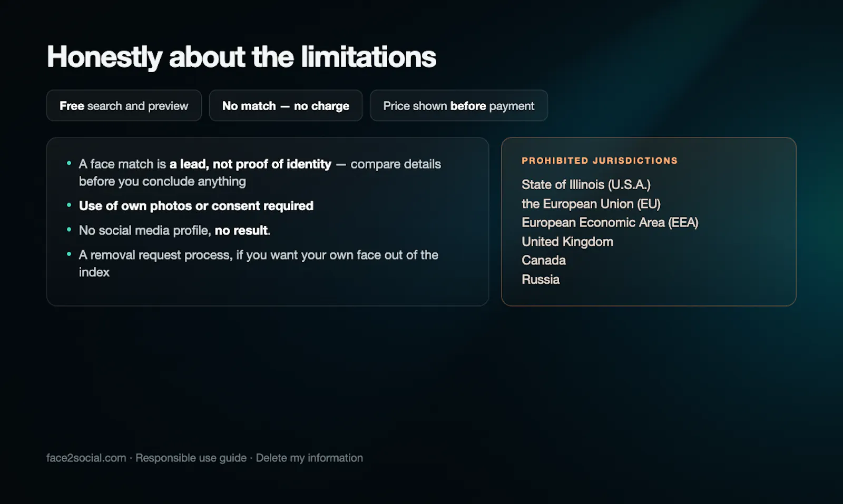Click the bullet dot before 'A removal request'
The width and height of the screenshot is (843, 504).
tap(69, 254)
